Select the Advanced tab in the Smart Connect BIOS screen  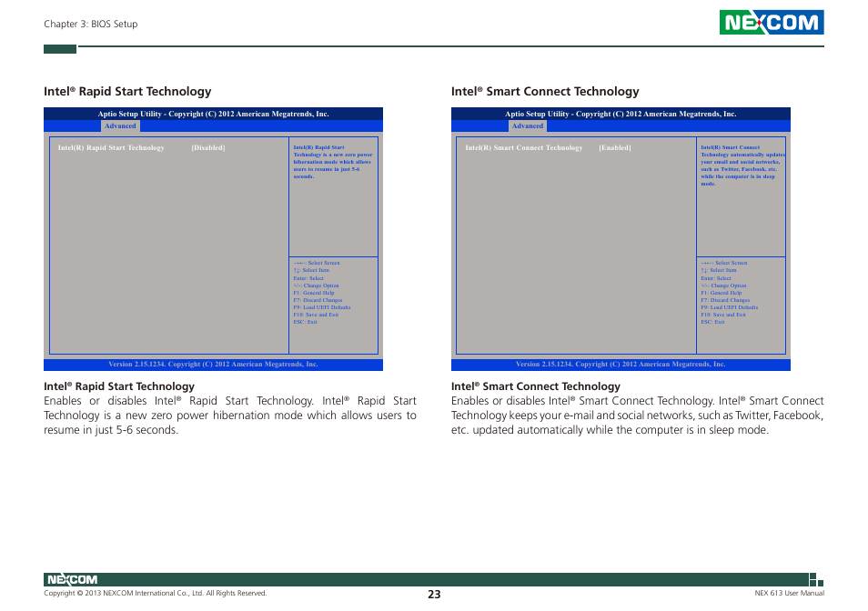point(528,126)
